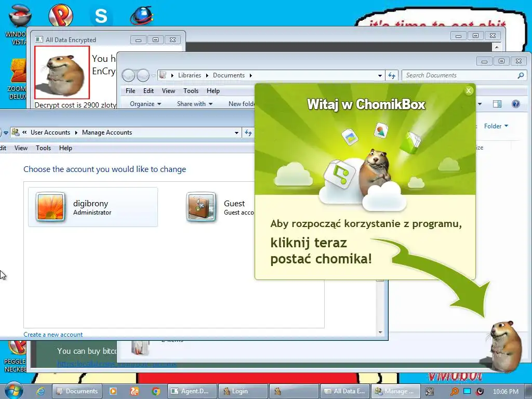
Task: Open Documents window help icon
Action: click(x=516, y=104)
